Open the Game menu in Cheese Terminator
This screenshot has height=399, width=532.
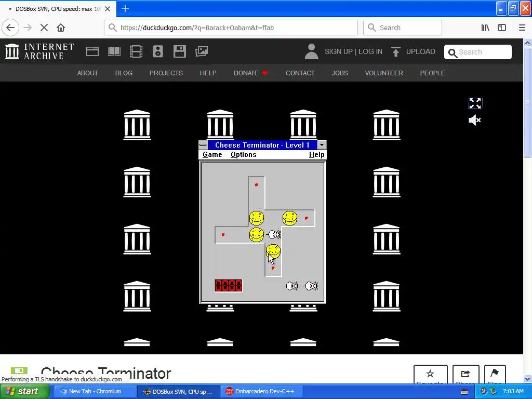[x=212, y=155]
